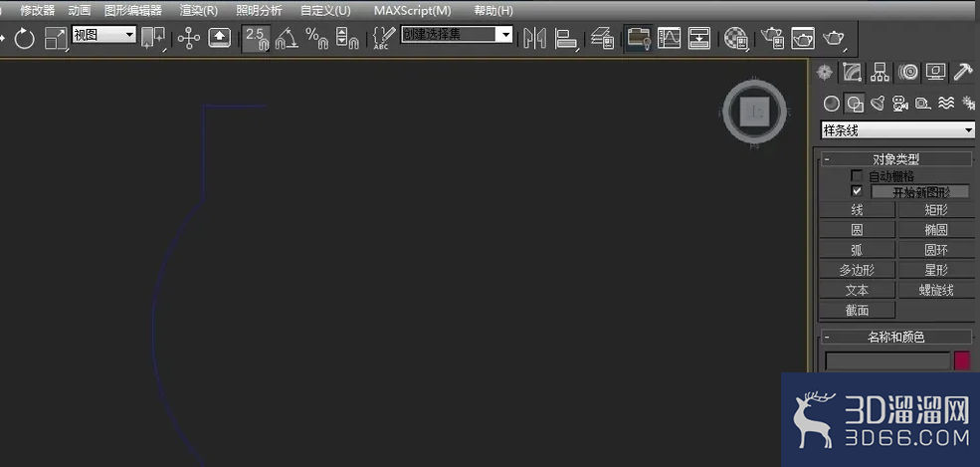The image size is (980, 467).
Task: Click the Select and Manipulate icon
Action: coord(188,38)
